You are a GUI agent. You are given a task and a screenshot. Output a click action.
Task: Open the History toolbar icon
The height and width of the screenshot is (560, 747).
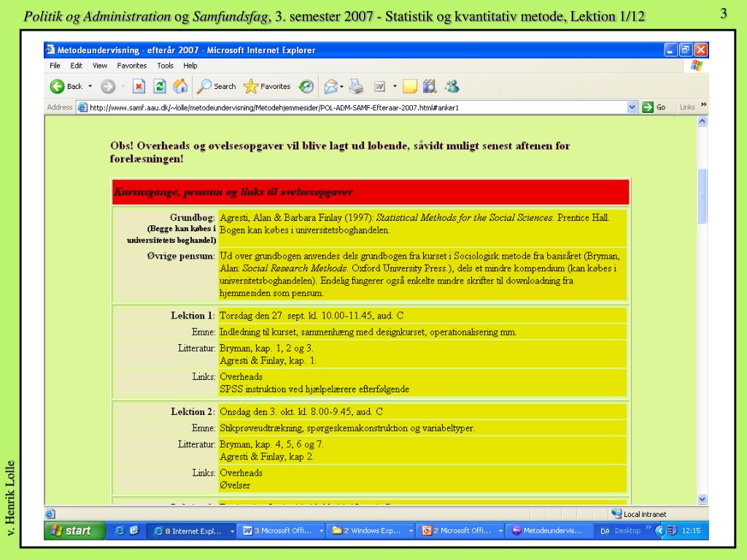[306, 86]
